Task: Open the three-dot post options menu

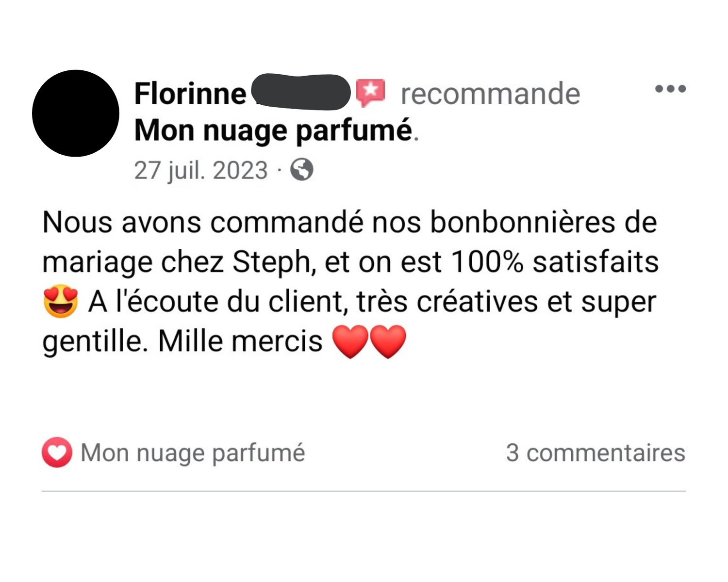Action: coord(670,89)
